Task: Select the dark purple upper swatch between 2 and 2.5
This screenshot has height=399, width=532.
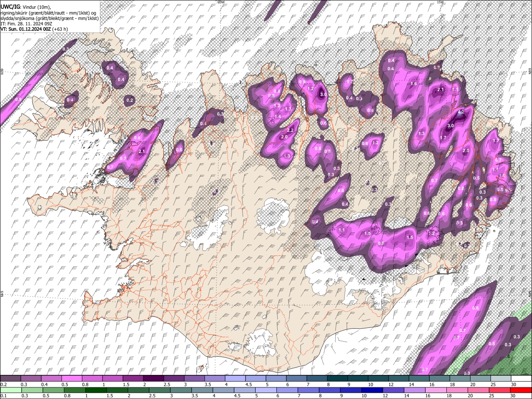Action: (153, 379)
